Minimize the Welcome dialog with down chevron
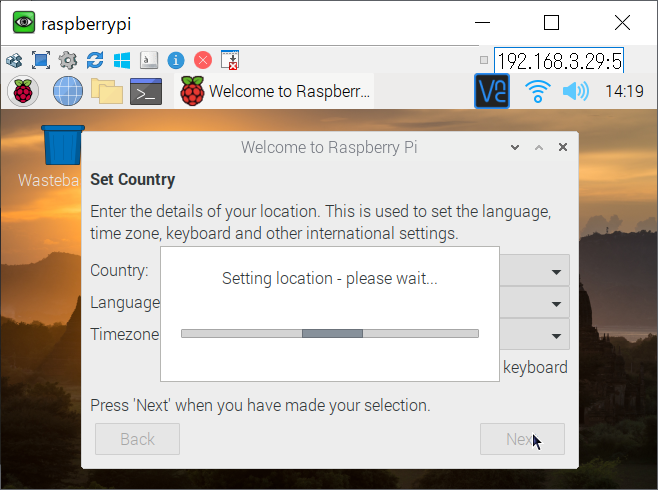 pyautogui.click(x=515, y=147)
